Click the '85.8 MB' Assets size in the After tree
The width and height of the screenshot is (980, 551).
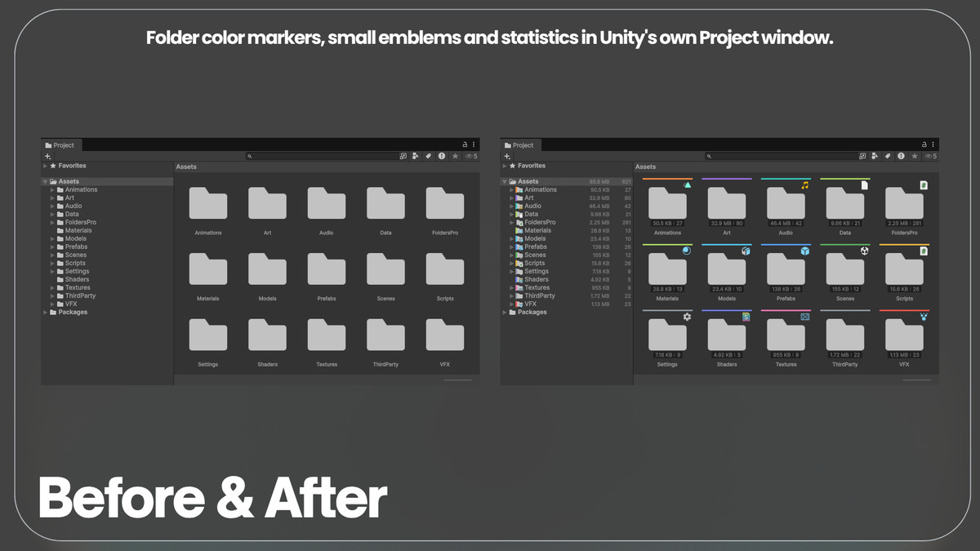pos(599,181)
